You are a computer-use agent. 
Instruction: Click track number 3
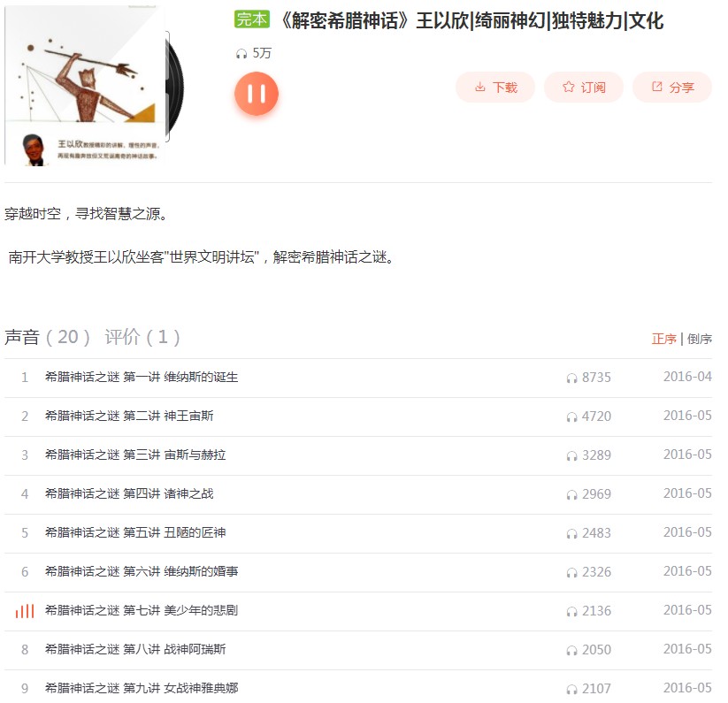(x=25, y=455)
